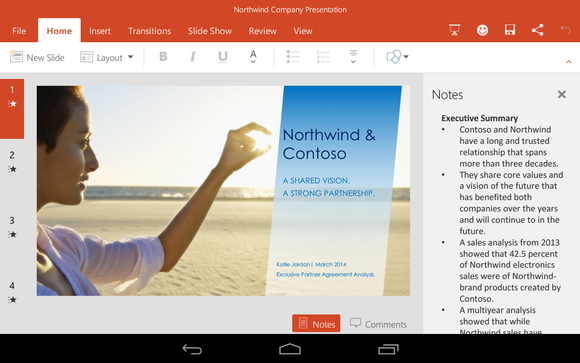This screenshot has height=363, width=580.
Task: Open the shapes dropdown
Action: coord(397,57)
